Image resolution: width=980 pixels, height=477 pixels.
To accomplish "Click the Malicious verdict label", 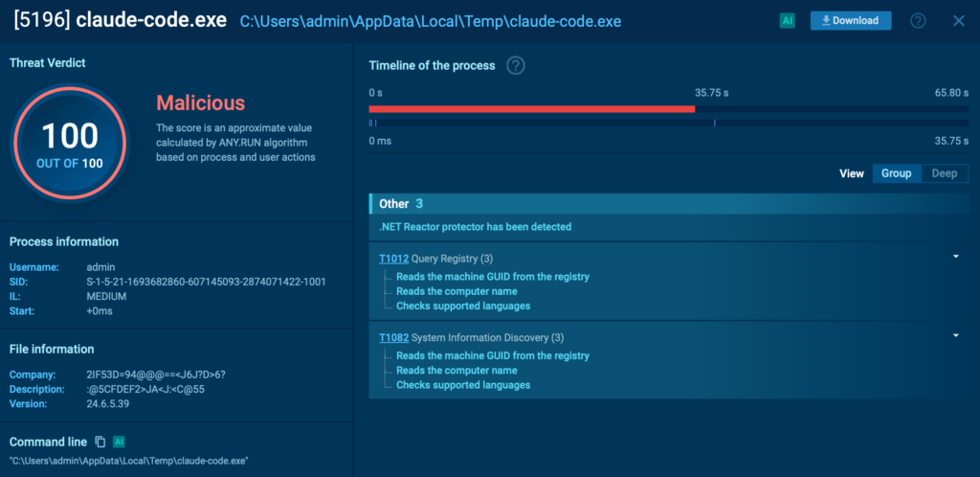I will [x=200, y=102].
